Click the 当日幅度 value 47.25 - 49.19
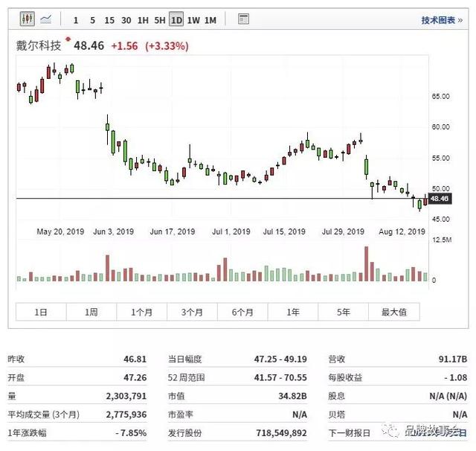Image resolution: width=476 pixels, height=451 pixels. click(280, 359)
